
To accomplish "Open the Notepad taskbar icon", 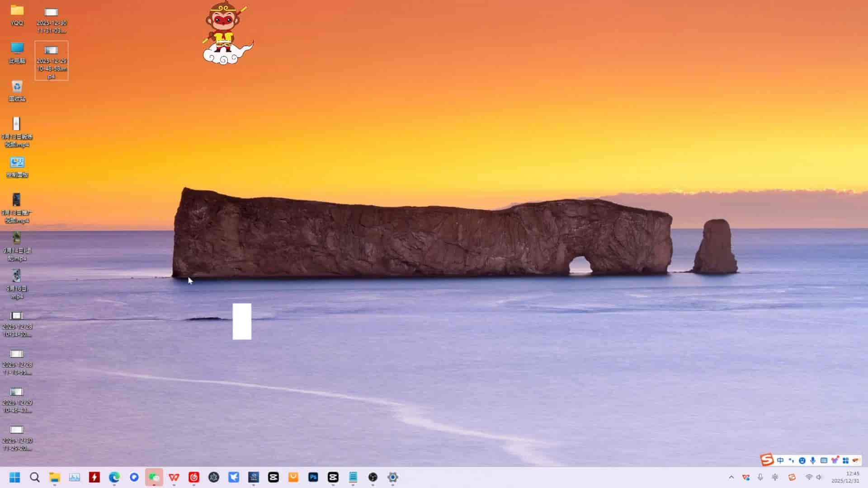I will (353, 477).
